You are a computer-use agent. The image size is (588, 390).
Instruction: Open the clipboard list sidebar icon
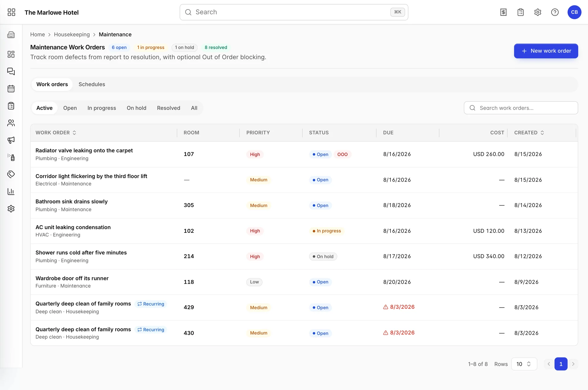coord(11,106)
